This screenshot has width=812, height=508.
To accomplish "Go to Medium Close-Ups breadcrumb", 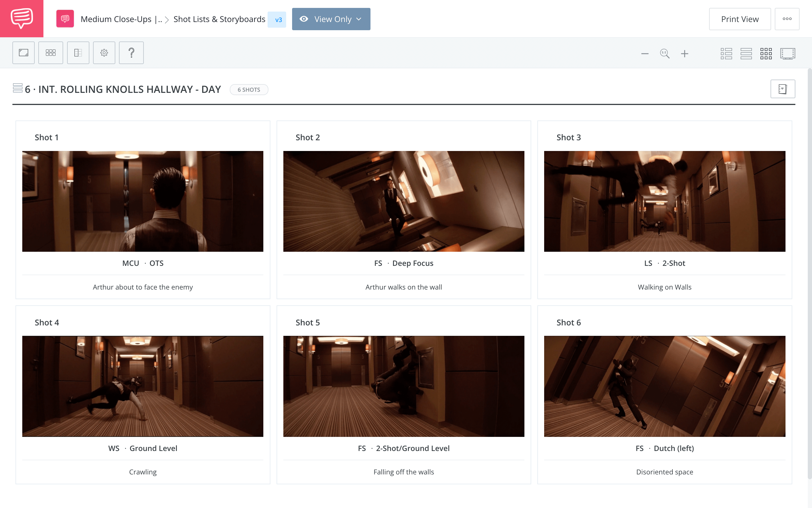I will tap(121, 19).
